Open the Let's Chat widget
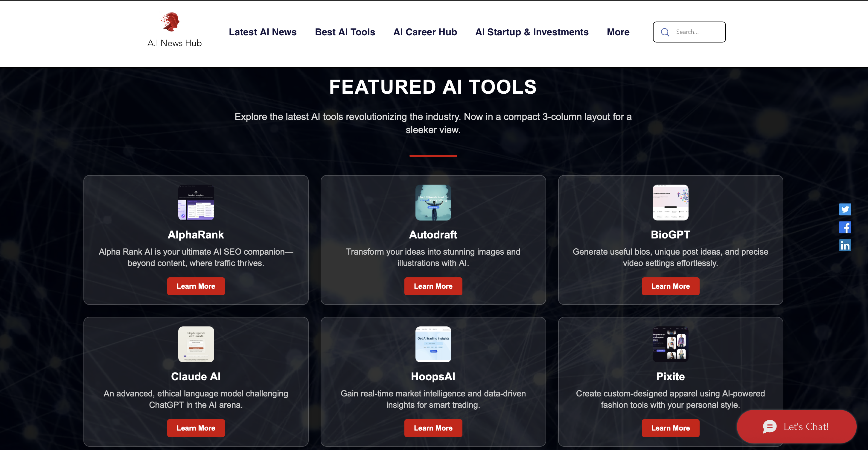Screen dimensions: 868x450 (796, 427)
